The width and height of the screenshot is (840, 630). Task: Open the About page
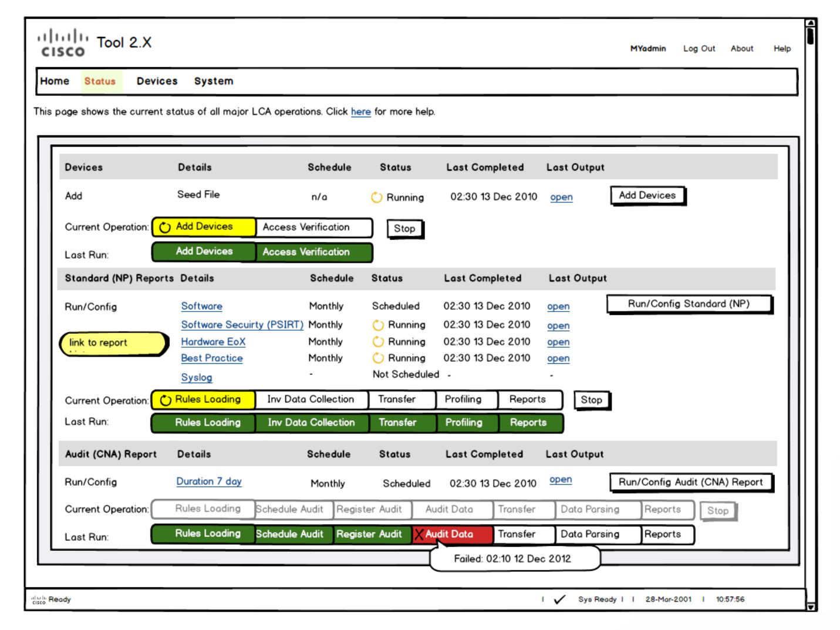pyautogui.click(x=742, y=49)
